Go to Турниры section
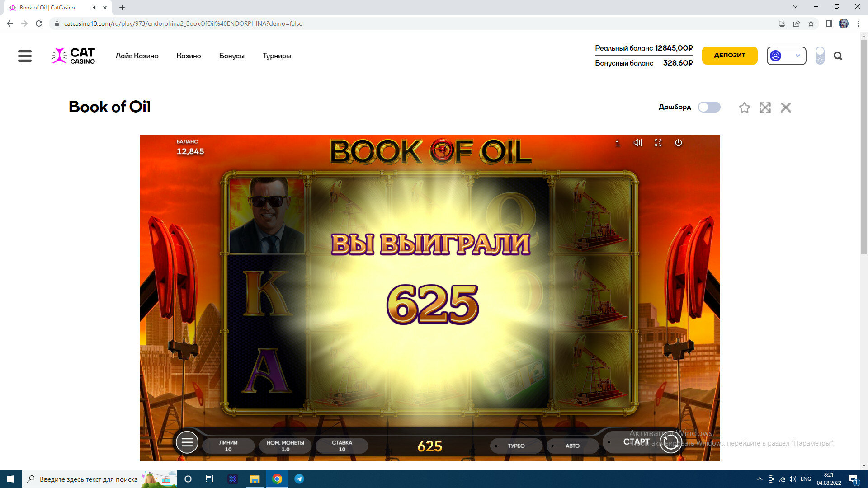 pyautogui.click(x=277, y=56)
